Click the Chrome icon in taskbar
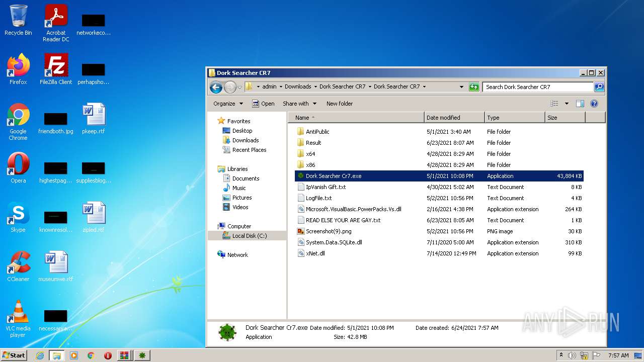Viewport: 644px width, 362px height. [x=91, y=355]
